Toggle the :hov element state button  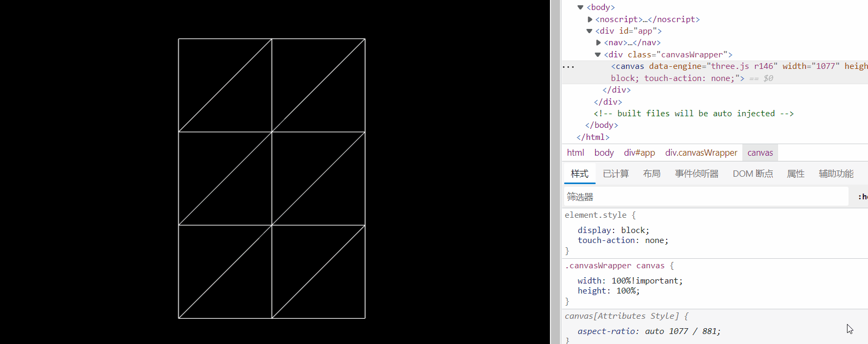pyautogui.click(x=862, y=197)
